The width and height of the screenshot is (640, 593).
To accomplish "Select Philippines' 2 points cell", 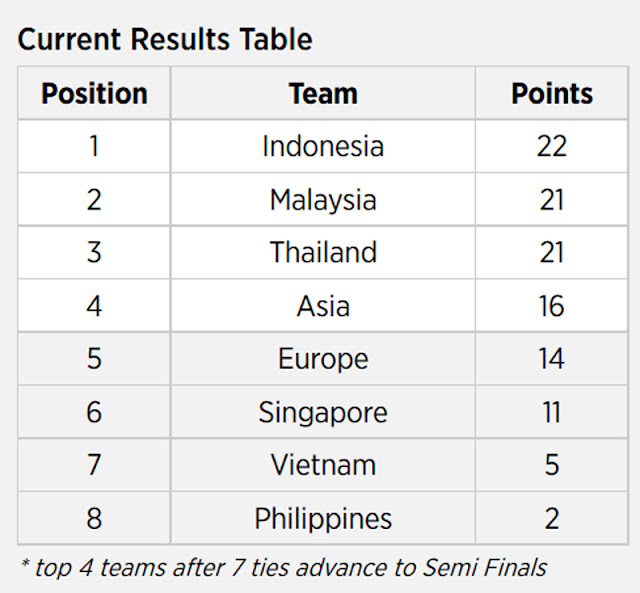I will pos(551,518).
